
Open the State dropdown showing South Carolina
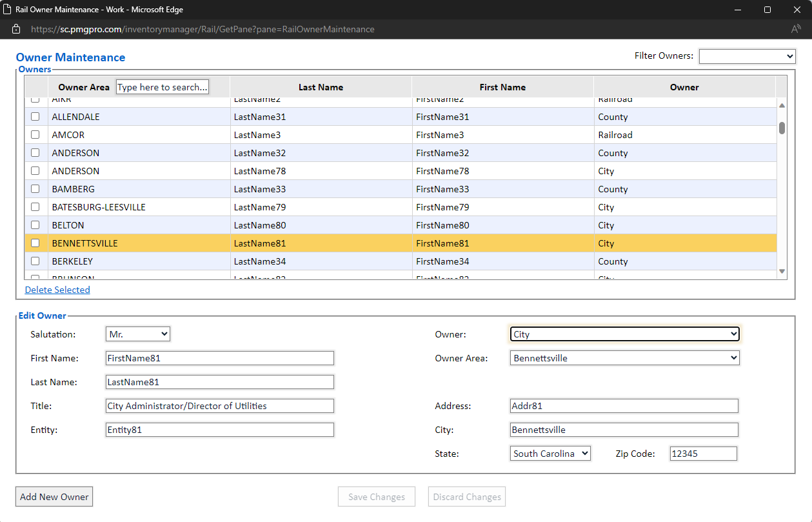coord(550,454)
